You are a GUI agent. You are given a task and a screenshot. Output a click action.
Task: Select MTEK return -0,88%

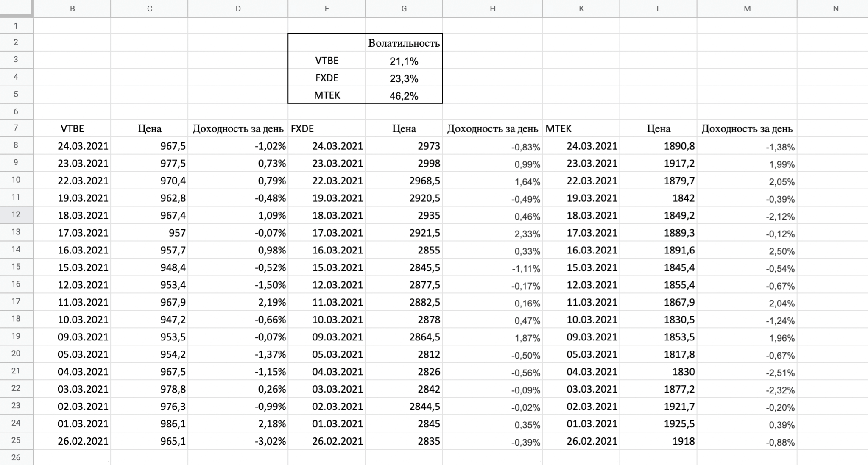pyautogui.click(x=747, y=441)
